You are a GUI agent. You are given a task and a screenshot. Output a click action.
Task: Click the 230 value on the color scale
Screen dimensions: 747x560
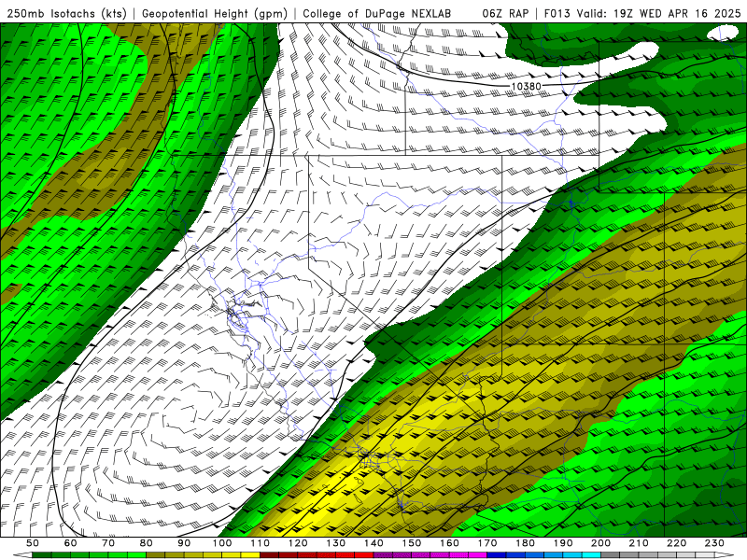714,543
